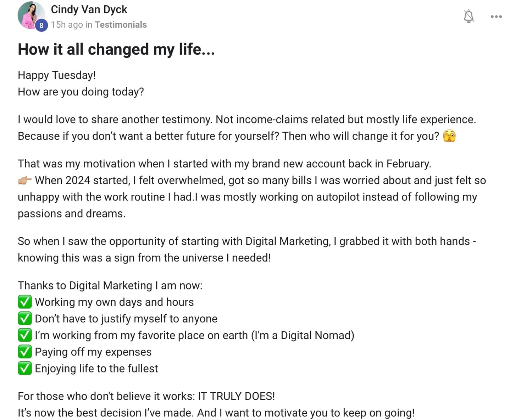Click the checkmark beside 'Working my own days and hours'
This screenshot has width=532, height=420.
click(25, 302)
